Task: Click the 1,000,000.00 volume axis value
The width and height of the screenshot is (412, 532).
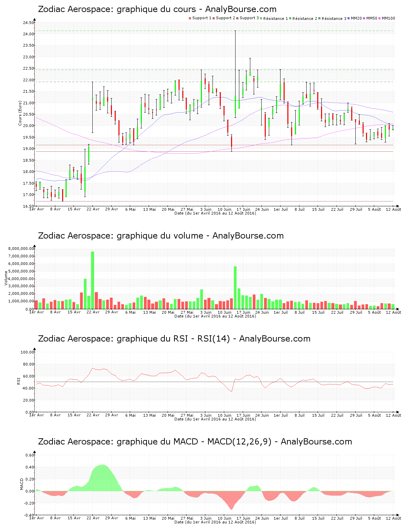Action: click(21, 301)
